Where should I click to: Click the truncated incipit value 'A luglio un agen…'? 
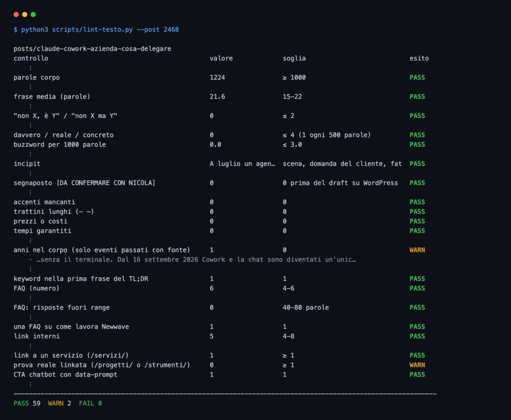click(x=242, y=164)
